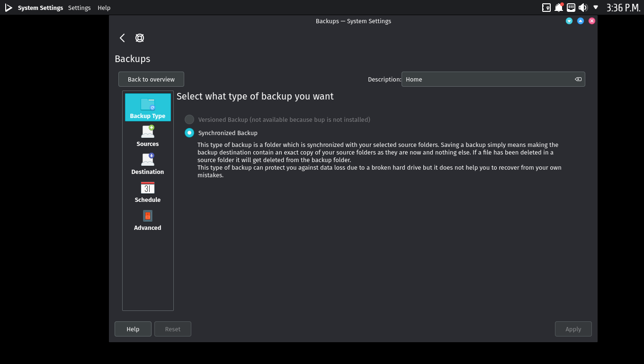
Task: Open the Help menu in the top bar
Action: tap(104, 8)
